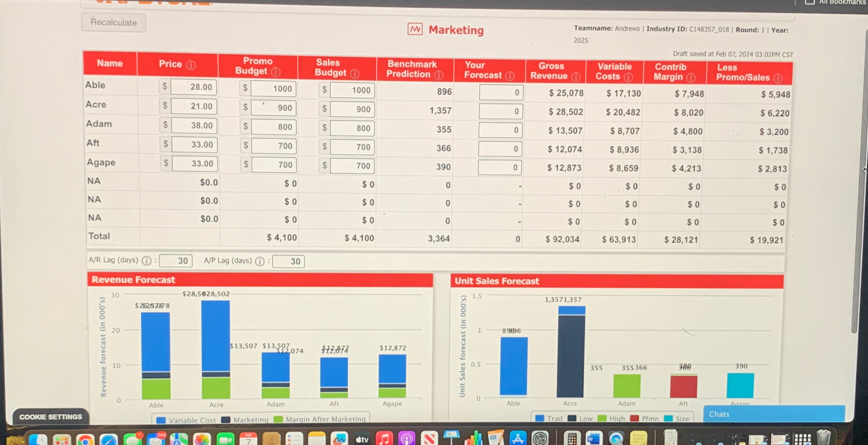868x445 pixels.
Task: Click the Marketing chart logo icon
Action: [415, 29]
